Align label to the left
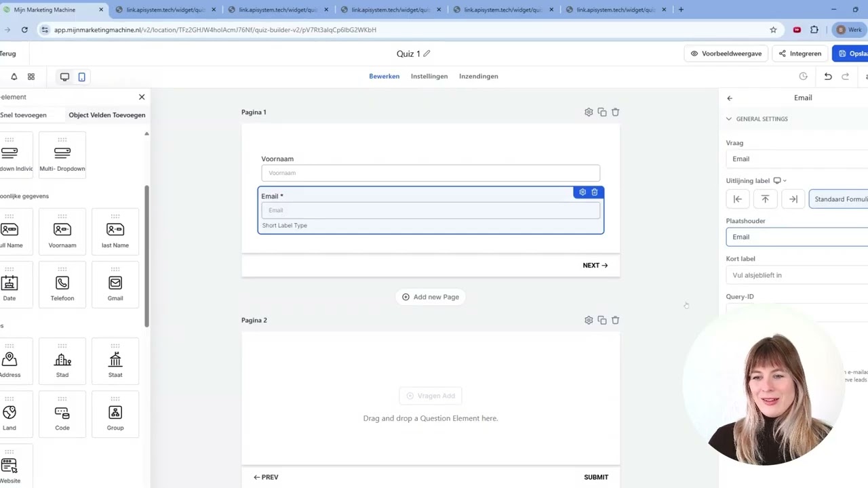 [x=738, y=199]
